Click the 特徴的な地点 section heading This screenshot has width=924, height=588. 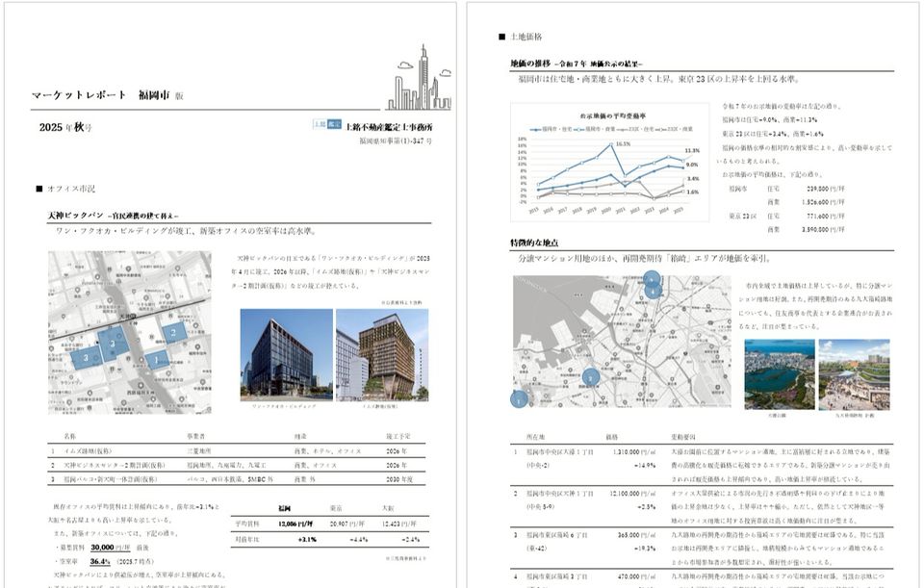(535, 243)
